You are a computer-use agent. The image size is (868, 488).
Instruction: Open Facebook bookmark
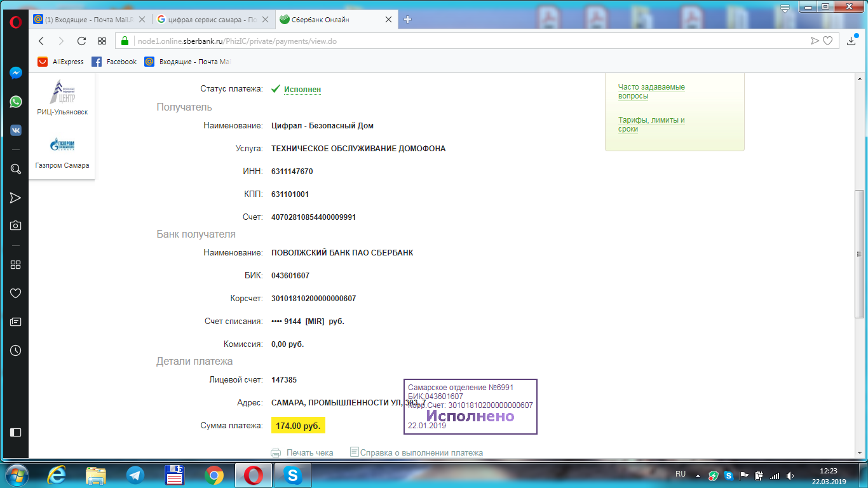coord(114,62)
